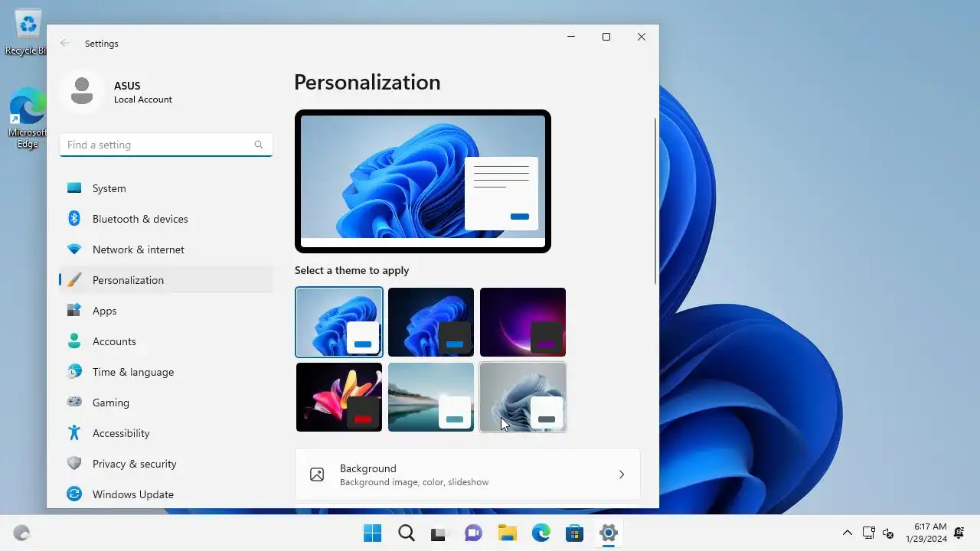Go back with the Settings back arrow
980x551 pixels.
[x=65, y=44]
